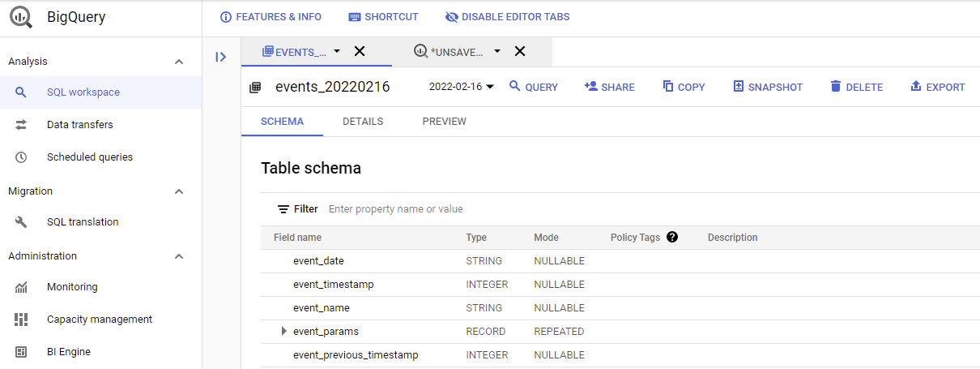Close the *UNSAVE... query tab

click(520, 51)
